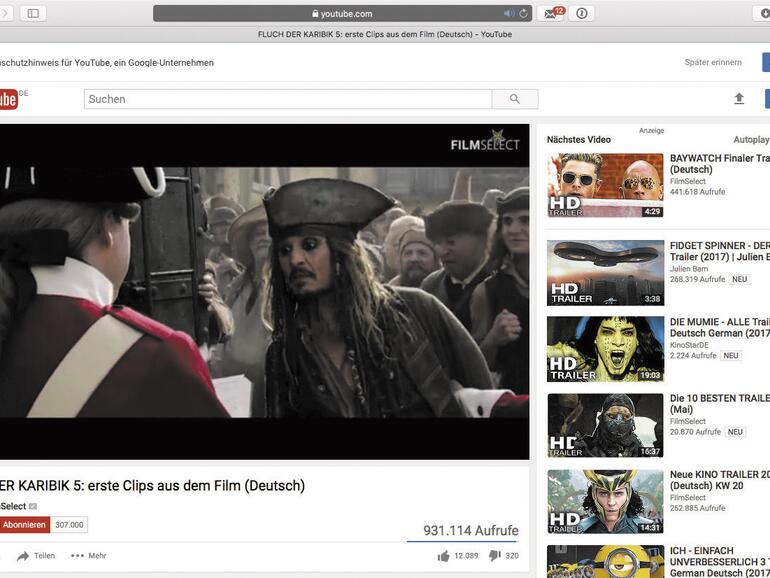Viewport: 770px width, 578px height.
Task: Click Julien Bam channel name
Action: click(x=689, y=269)
